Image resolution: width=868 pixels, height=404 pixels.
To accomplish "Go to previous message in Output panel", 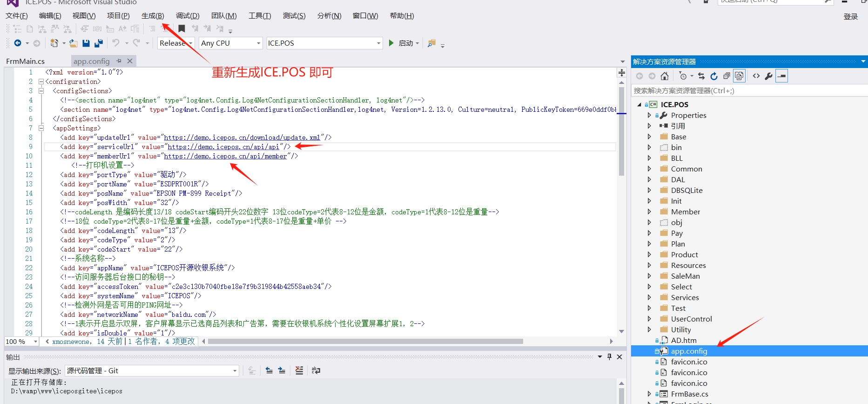I will click(x=269, y=370).
